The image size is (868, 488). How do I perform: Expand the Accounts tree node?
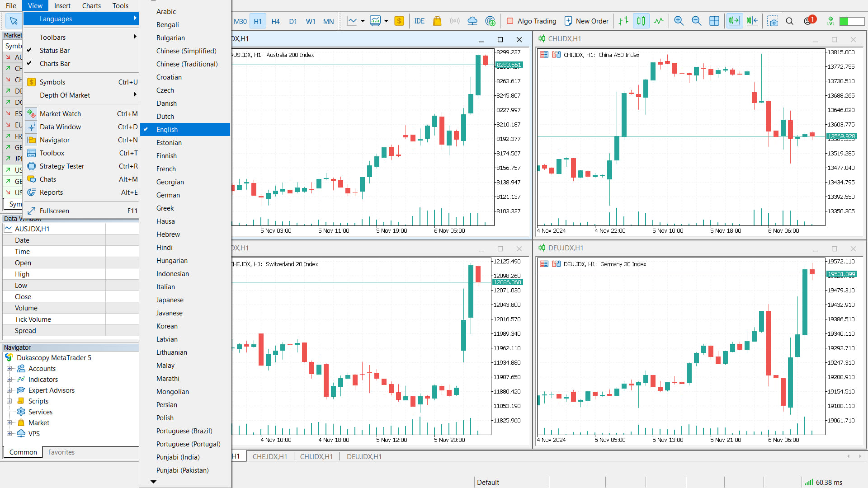(x=9, y=368)
